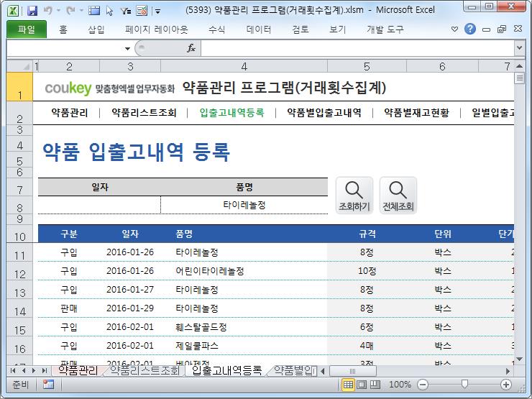Open the 삽입 ribbon tab
The width and height of the screenshot is (532, 399).
(x=96, y=29)
